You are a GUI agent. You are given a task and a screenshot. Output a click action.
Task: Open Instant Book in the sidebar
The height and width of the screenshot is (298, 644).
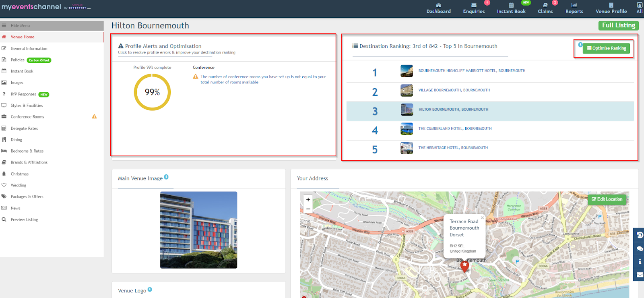click(x=22, y=71)
